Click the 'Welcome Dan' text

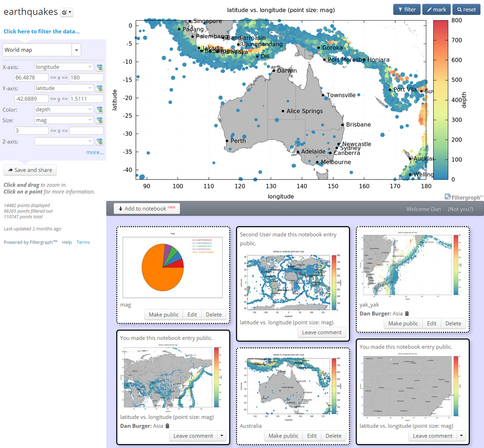pos(423,209)
